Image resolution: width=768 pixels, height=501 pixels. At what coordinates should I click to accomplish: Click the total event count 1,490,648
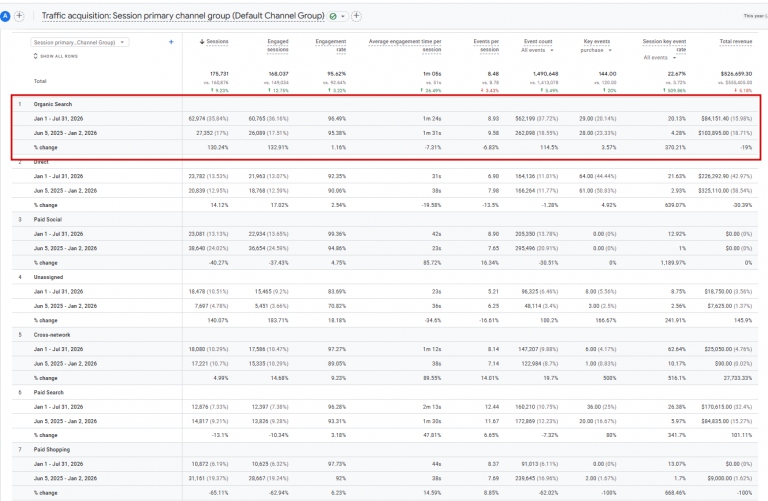point(546,74)
